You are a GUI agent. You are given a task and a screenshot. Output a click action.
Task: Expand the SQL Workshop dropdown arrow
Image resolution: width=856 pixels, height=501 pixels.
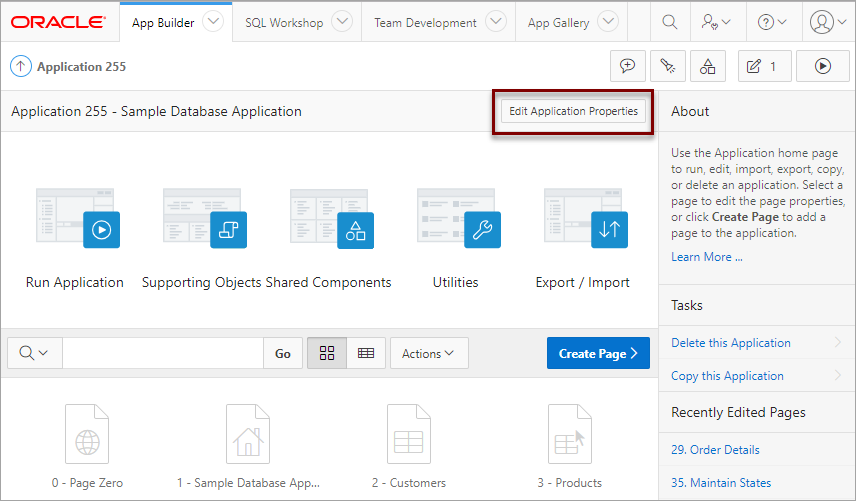342,22
